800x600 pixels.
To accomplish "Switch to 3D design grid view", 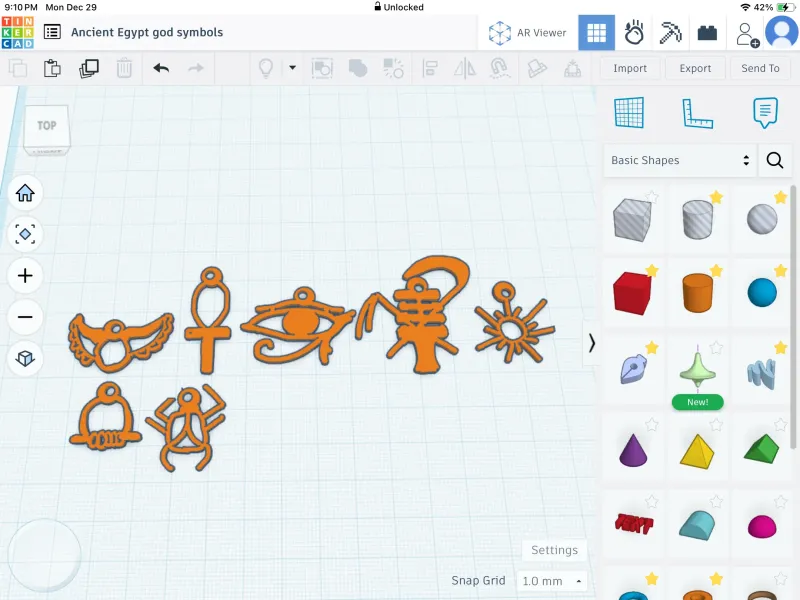I will (596, 33).
